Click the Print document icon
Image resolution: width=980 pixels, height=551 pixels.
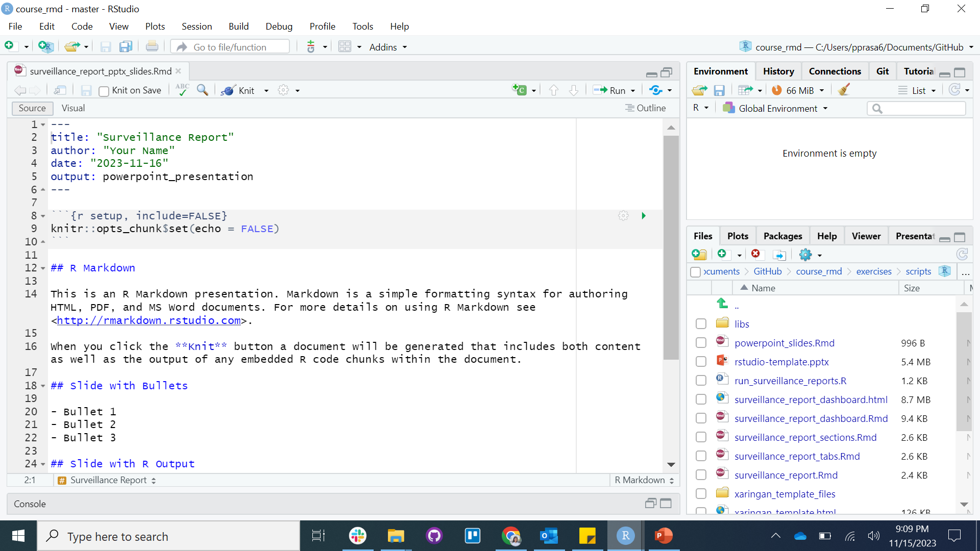(x=152, y=46)
